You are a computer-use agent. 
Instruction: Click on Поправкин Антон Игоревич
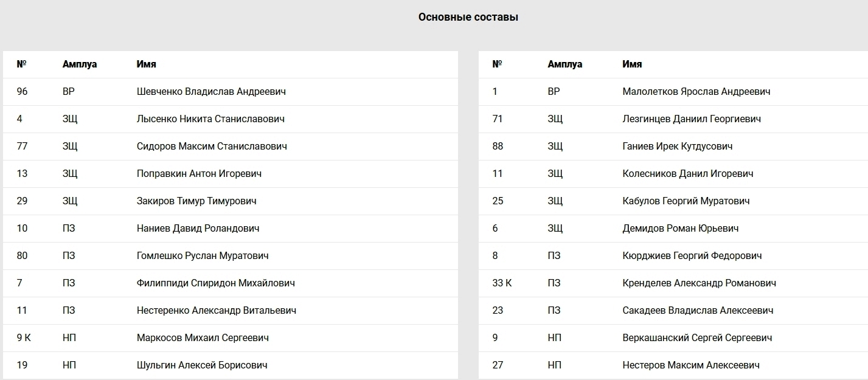click(199, 174)
